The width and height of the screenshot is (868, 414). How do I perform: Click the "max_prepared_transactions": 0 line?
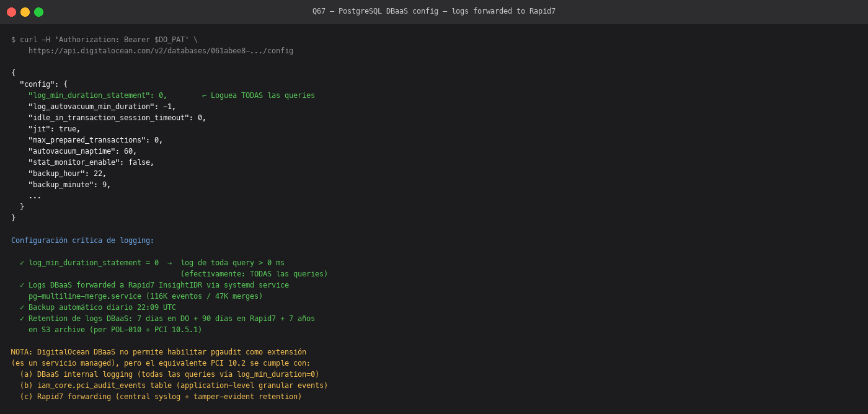[x=95, y=140]
